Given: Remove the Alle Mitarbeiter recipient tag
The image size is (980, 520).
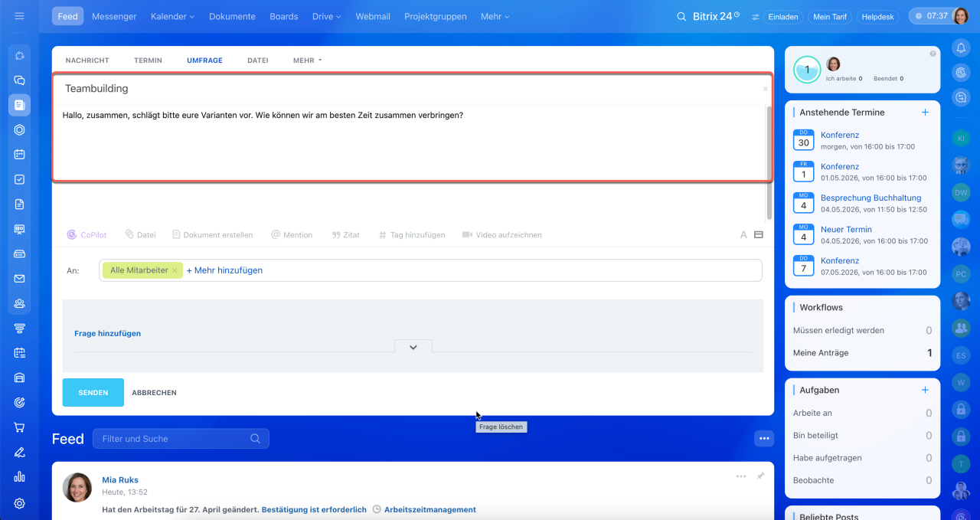Looking at the screenshot, I should pos(175,270).
